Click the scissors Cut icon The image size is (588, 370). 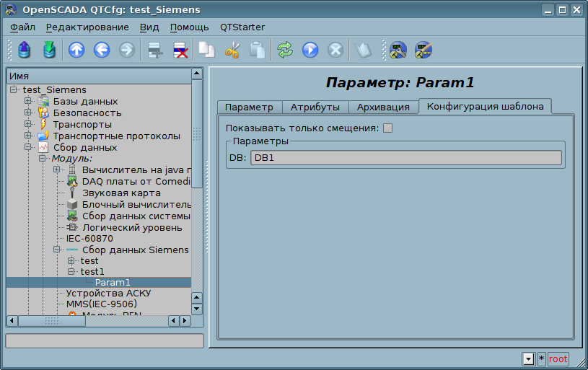(232, 50)
